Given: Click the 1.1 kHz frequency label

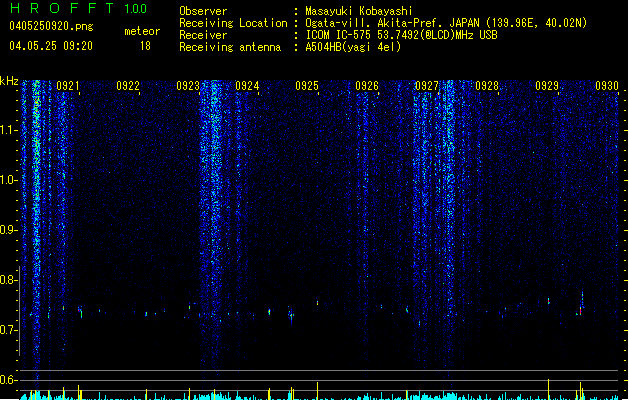Looking at the screenshot, I should [9, 130].
